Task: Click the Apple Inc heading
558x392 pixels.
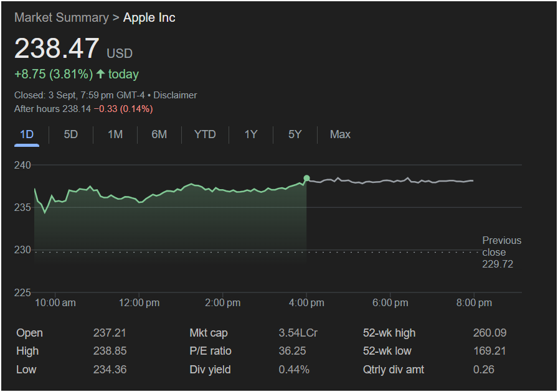Action: pos(149,17)
